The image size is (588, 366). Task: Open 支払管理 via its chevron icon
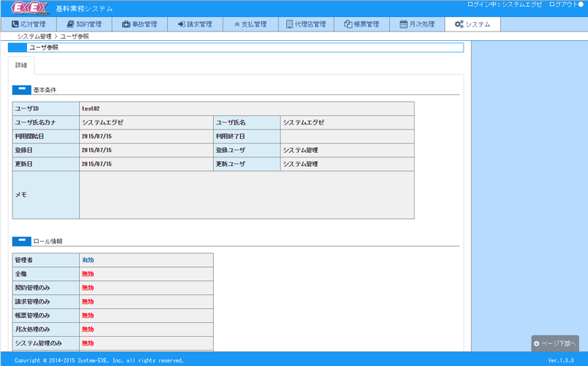[237, 24]
